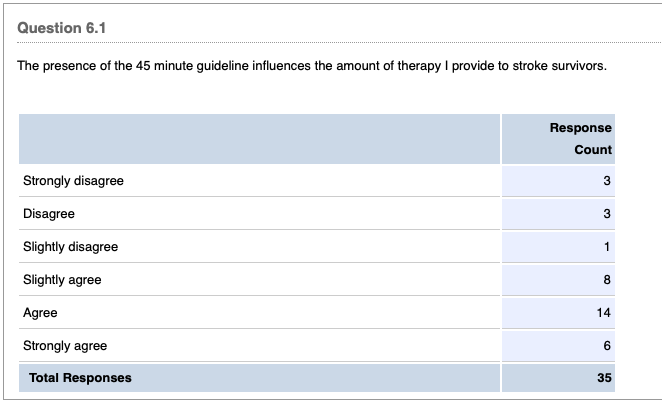The image size is (662, 405).
Task: Click the 'Disagree' row label
Action: click(x=48, y=214)
